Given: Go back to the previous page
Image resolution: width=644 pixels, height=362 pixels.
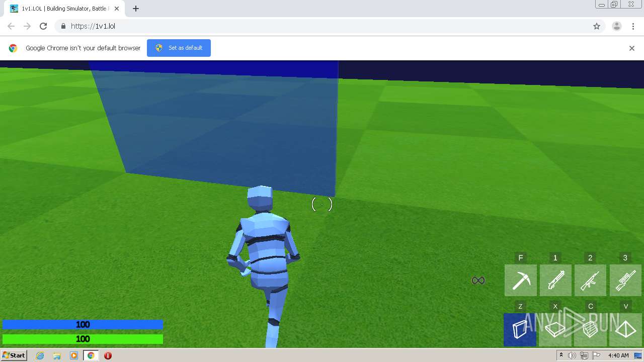Looking at the screenshot, I should pos(11,26).
